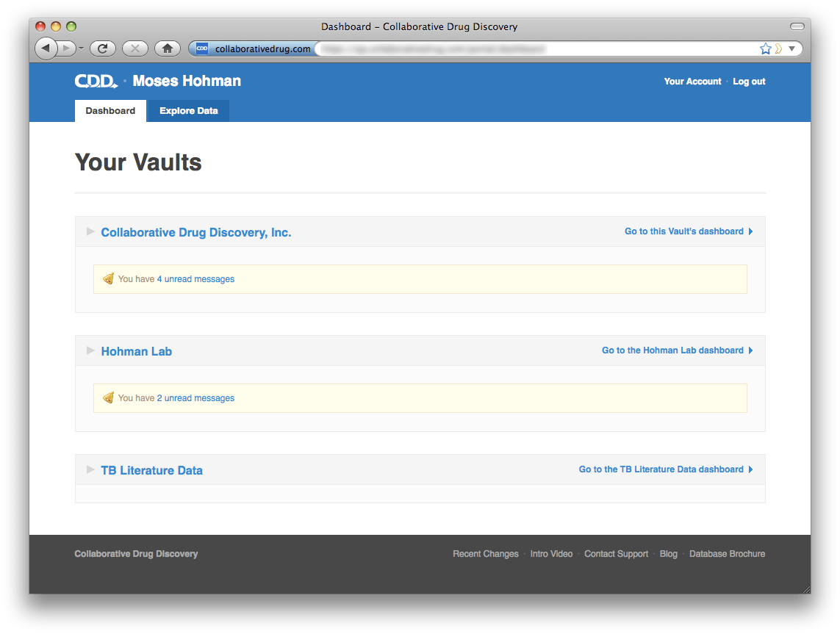Open the 2 unread messages link
Image resolution: width=840 pixels, height=634 pixels.
coord(195,398)
